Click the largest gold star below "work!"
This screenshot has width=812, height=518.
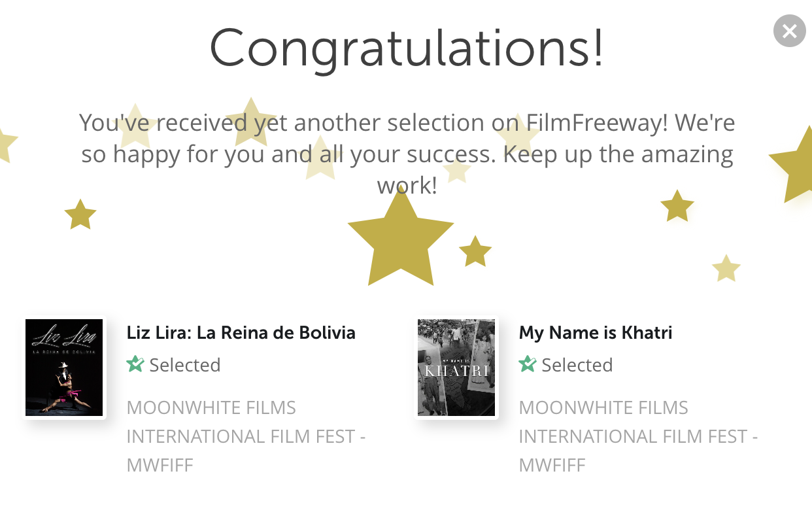(400, 242)
